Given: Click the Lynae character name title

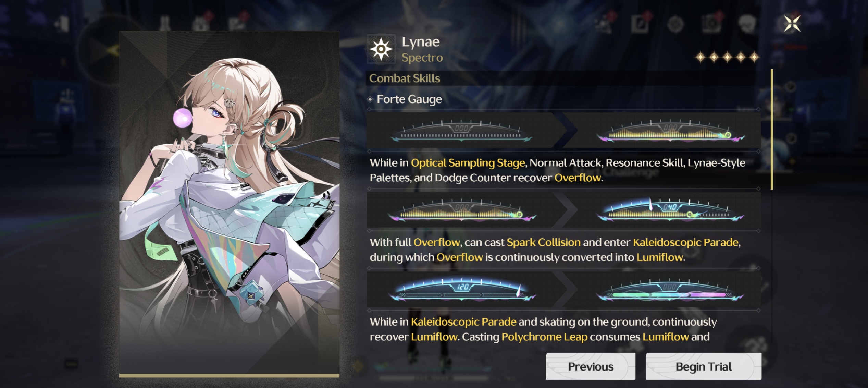Looking at the screenshot, I should [421, 42].
